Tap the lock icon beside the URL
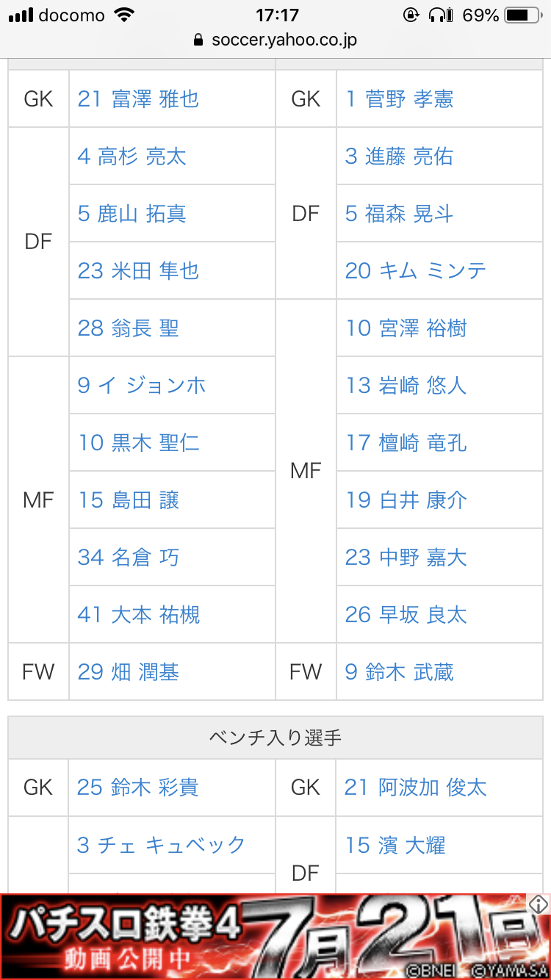Viewport: 551px width, 980px height. tap(198, 40)
